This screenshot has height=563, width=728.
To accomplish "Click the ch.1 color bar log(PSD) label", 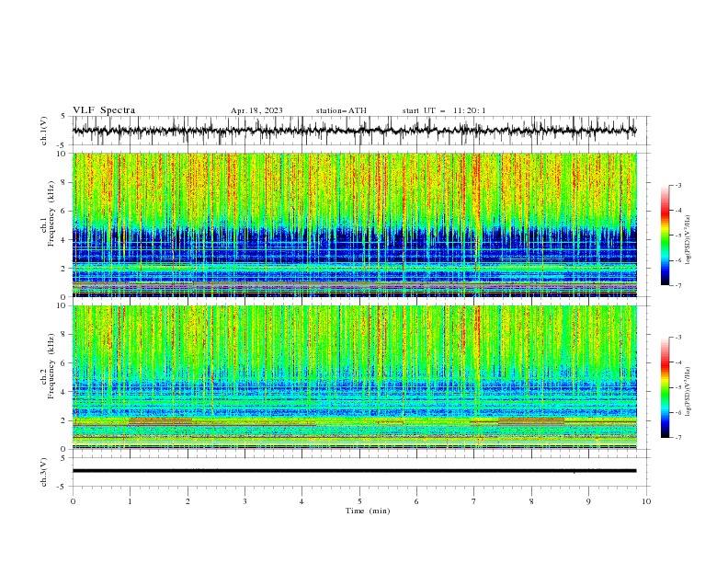I will pos(688,240).
